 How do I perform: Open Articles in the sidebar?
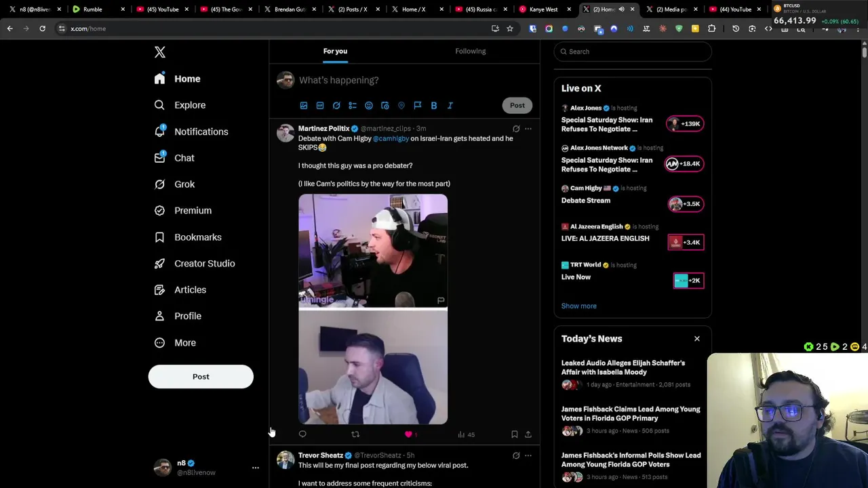(180, 290)
